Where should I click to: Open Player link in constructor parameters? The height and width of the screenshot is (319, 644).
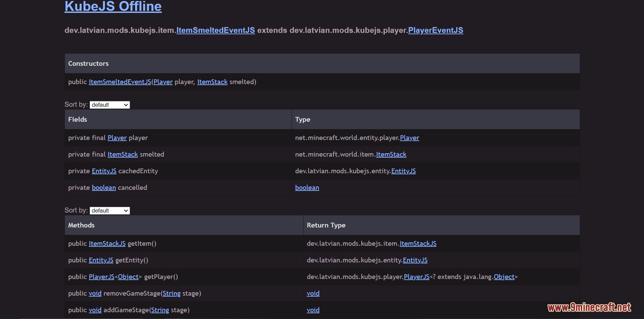click(x=163, y=82)
